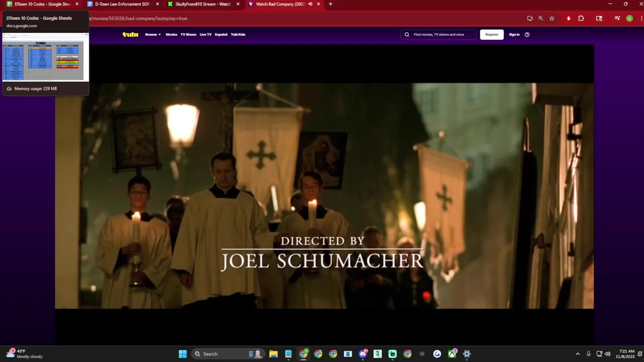
Task: Click the Sign In link
Action: (514, 35)
